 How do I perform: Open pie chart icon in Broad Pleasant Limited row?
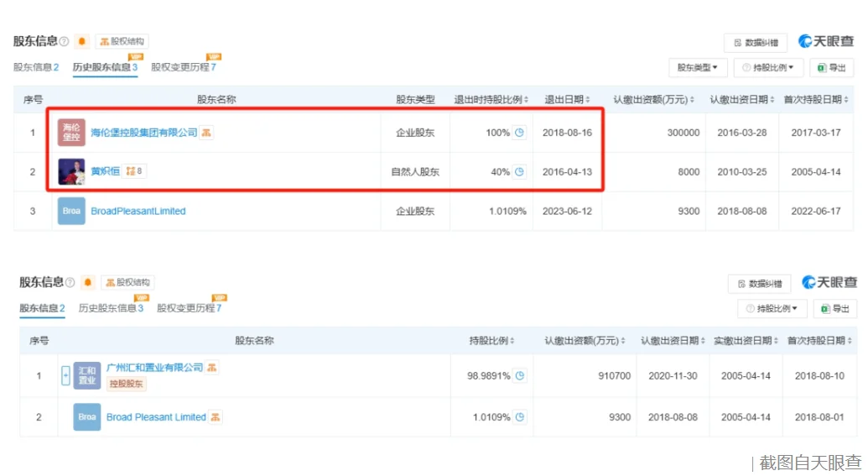tap(520, 416)
